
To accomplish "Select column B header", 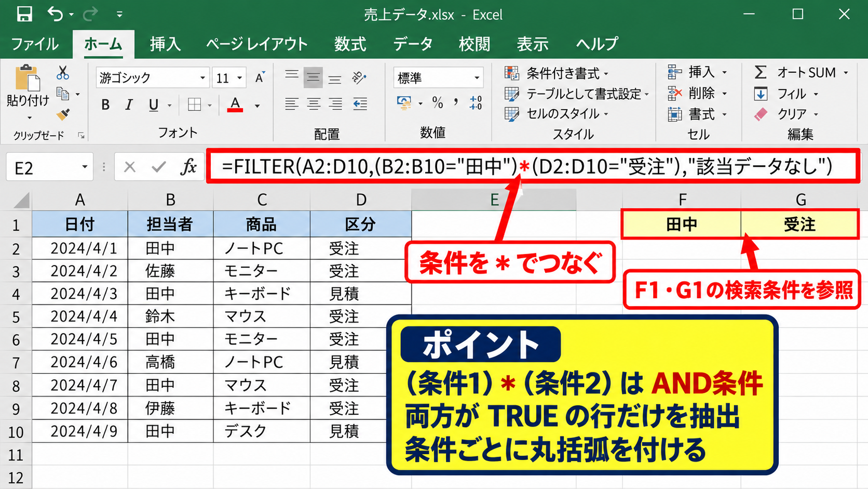I will pyautogui.click(x=170, y=200).
